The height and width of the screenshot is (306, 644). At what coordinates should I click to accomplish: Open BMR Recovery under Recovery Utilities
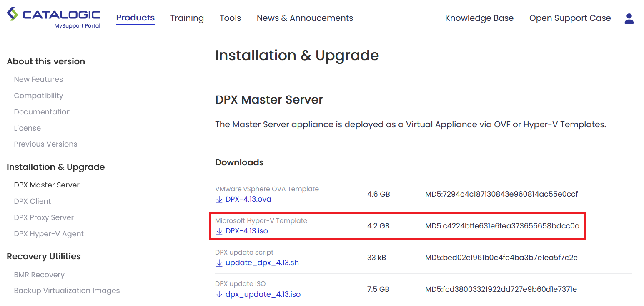click(x=39, y=275)
